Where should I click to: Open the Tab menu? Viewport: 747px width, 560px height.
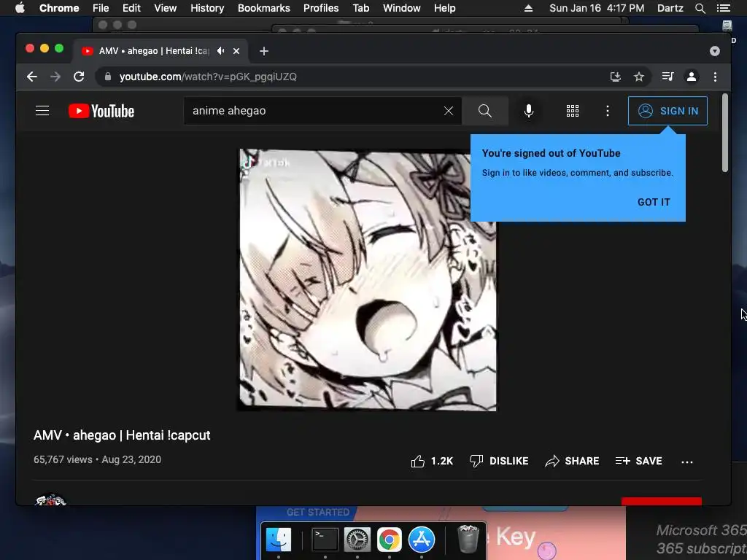[x=360, y=8]
